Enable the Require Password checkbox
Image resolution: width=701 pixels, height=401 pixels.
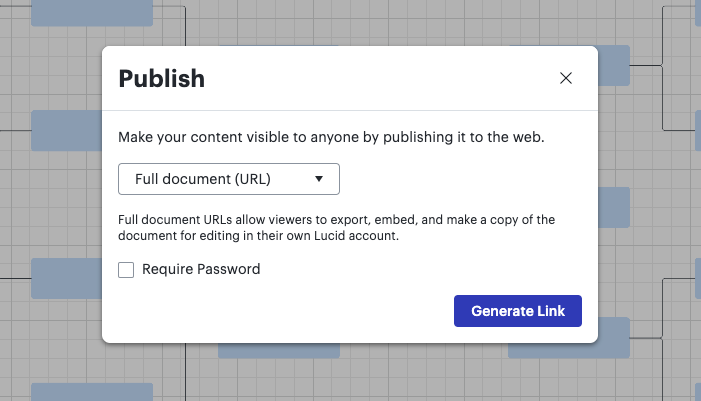click(126, 269)
